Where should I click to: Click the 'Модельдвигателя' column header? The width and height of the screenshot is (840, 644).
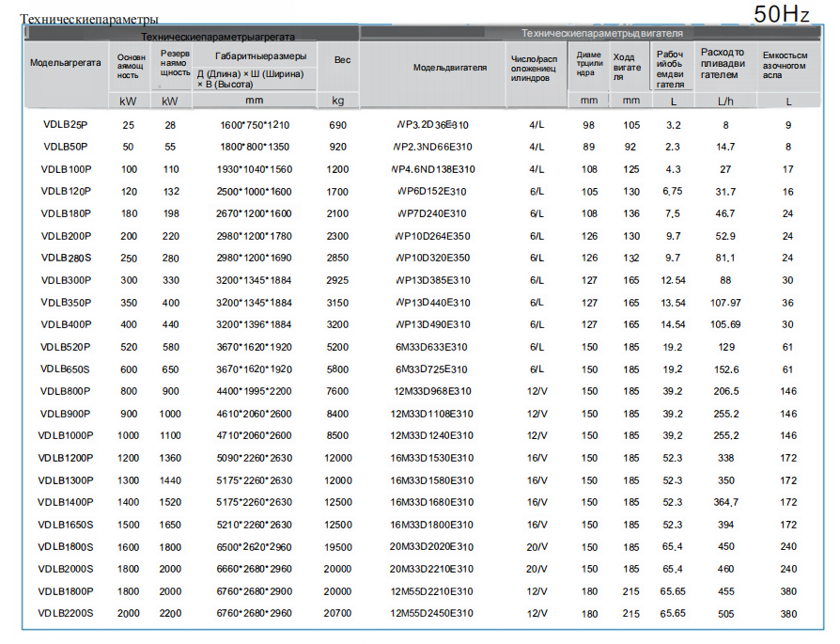[x=450, y=68]
